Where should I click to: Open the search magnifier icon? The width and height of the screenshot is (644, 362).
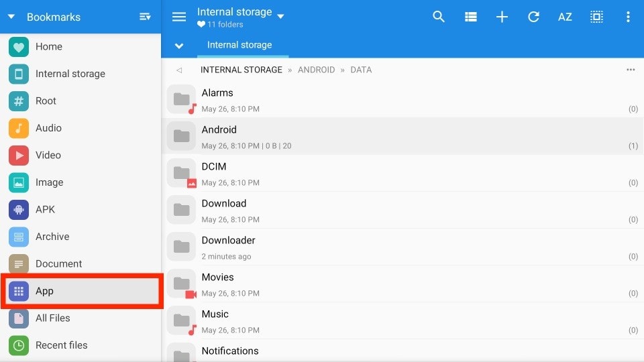click(x=439, y=17)
